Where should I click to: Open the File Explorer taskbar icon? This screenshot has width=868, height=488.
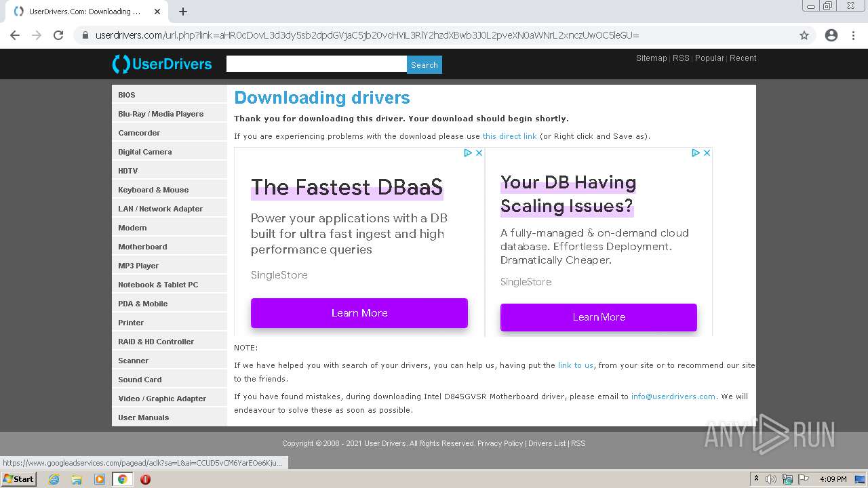tap(77, 479)
